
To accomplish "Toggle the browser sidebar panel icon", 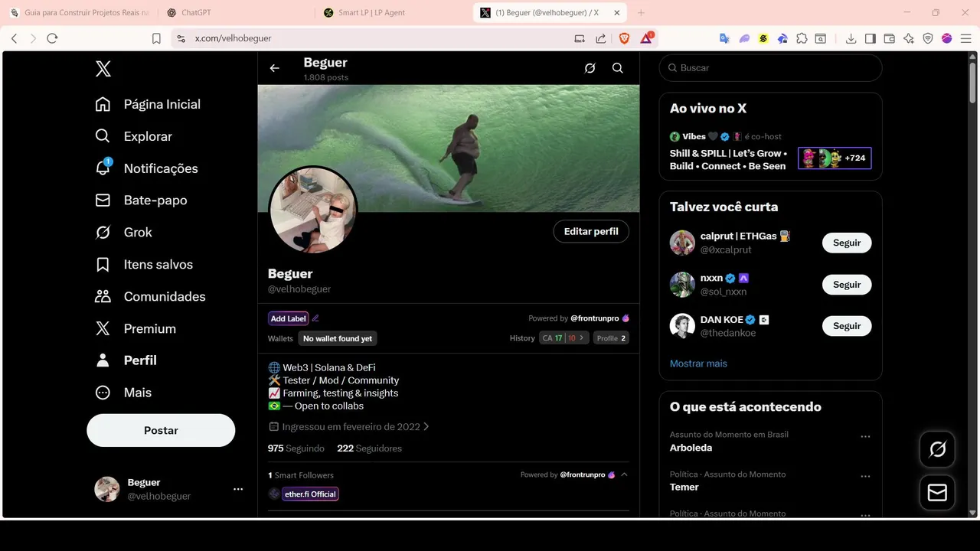I will pos(871,38).
